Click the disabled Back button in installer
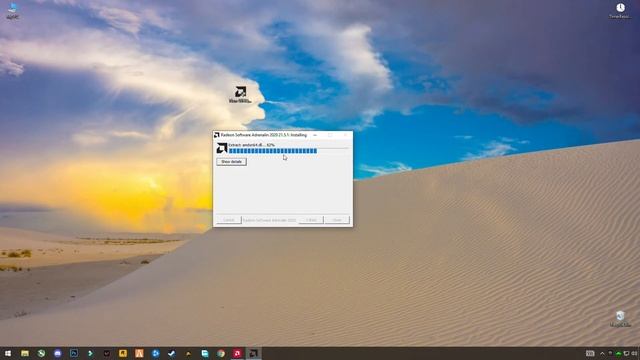This screenshot has height=360, width=640. coord(311,220)
